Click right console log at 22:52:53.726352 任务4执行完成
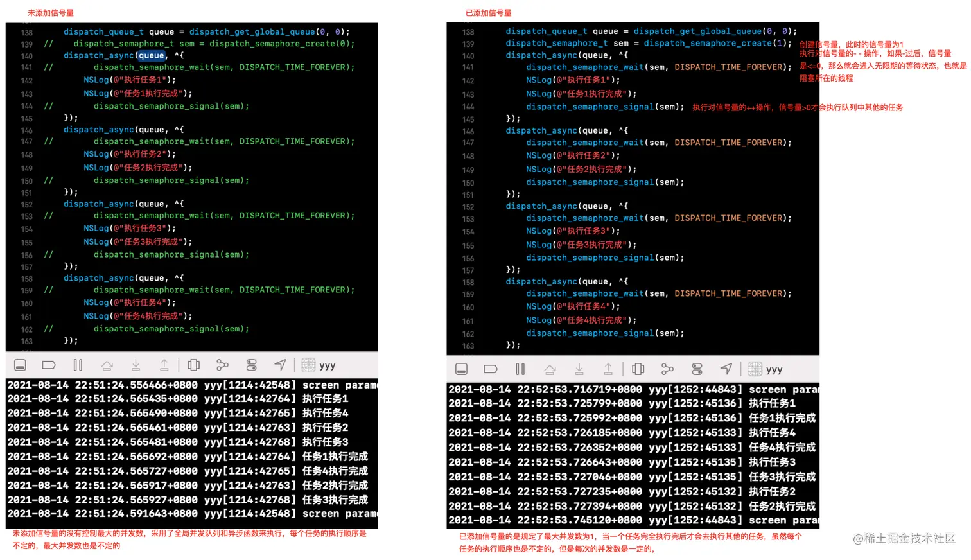This screenshot has width=971, height=560. pos(633,448)
